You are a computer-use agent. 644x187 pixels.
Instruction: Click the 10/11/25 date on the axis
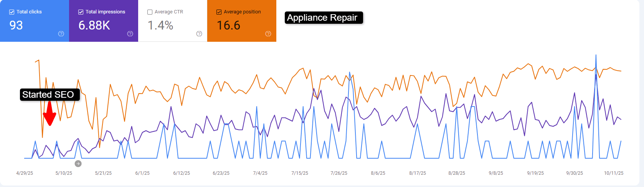click(614, 173)
